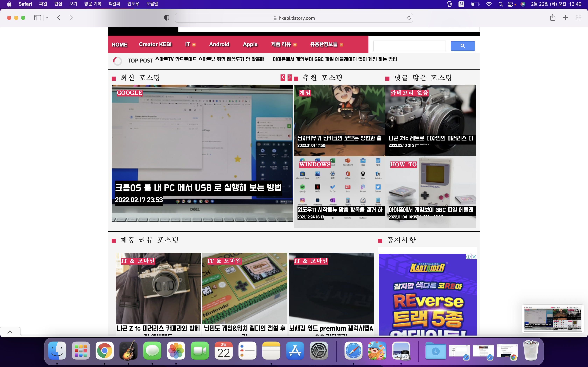Open the sidebar options dropdown arrow

[47, 18]
